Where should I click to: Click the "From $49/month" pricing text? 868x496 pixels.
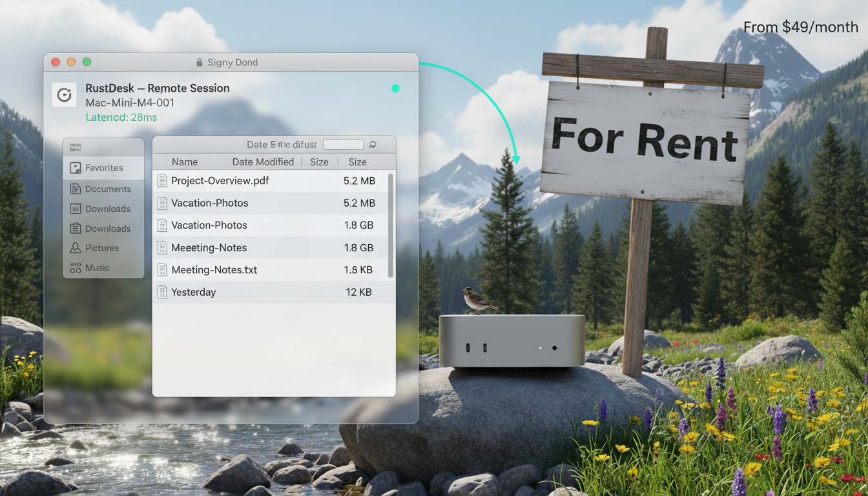tap(800, 27)
